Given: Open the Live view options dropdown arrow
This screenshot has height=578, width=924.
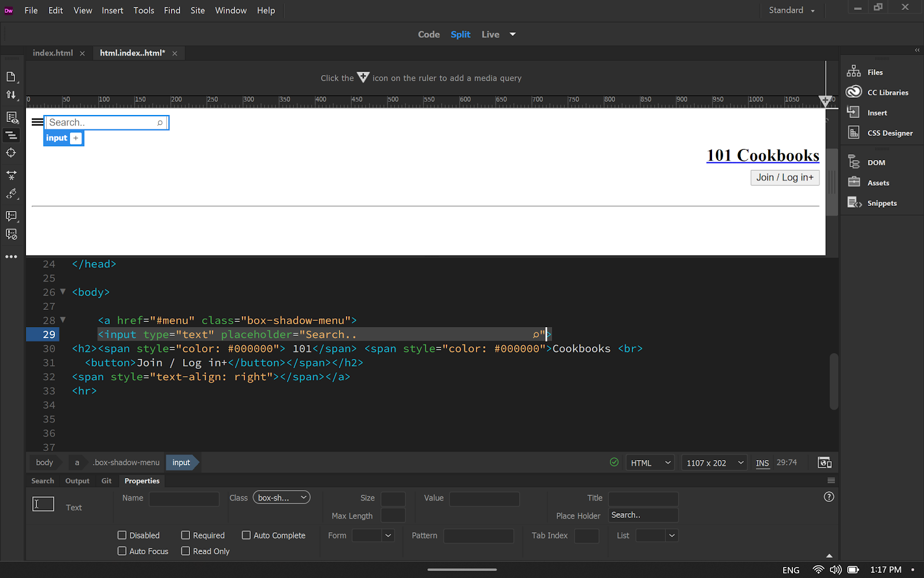Looking at the screenshot, I should point(512,34).
